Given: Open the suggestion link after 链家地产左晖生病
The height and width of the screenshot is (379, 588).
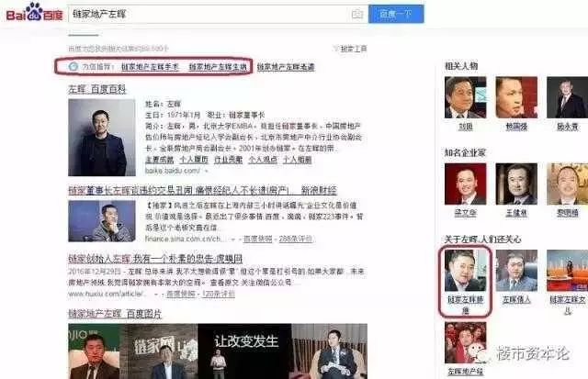Looking at the screenshot, I should (x=286, y=67).
